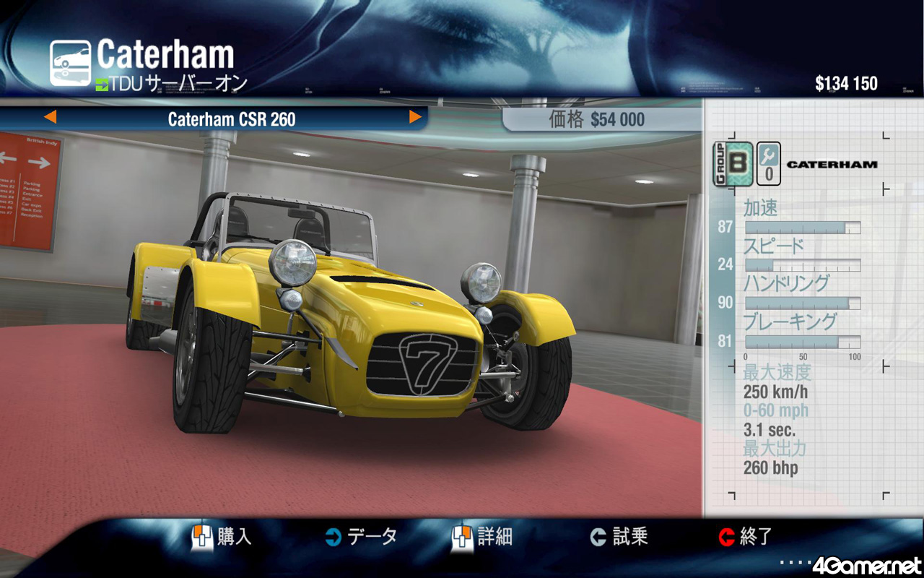Start a test drive with 試乗
The image size is (924, 578).
(619, 537)
